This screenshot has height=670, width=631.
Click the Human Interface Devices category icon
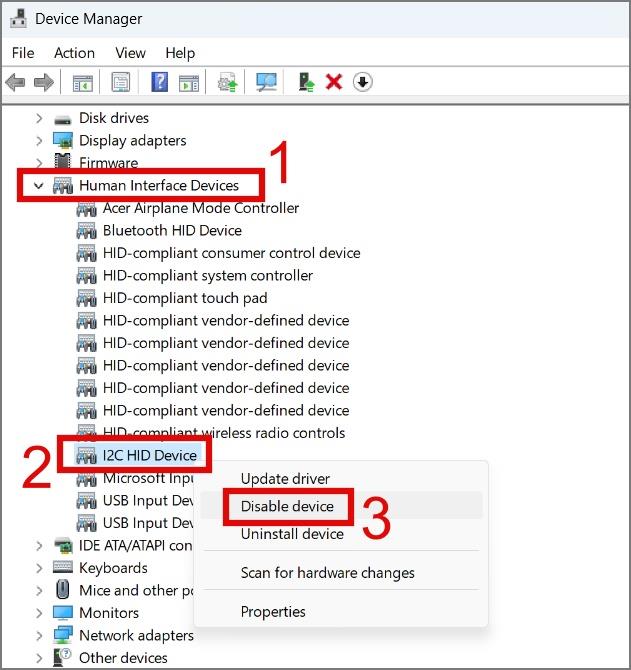pyautogui.click(x=63, y=186)
